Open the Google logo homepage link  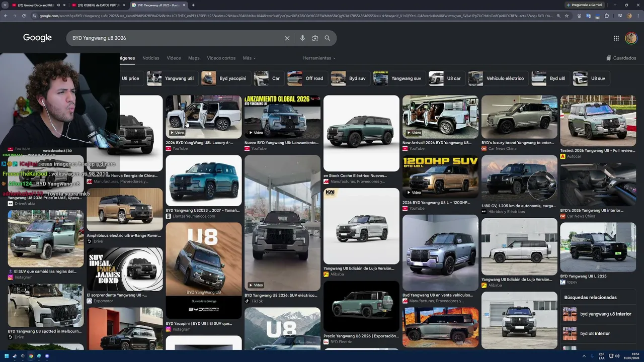point(37,38)
